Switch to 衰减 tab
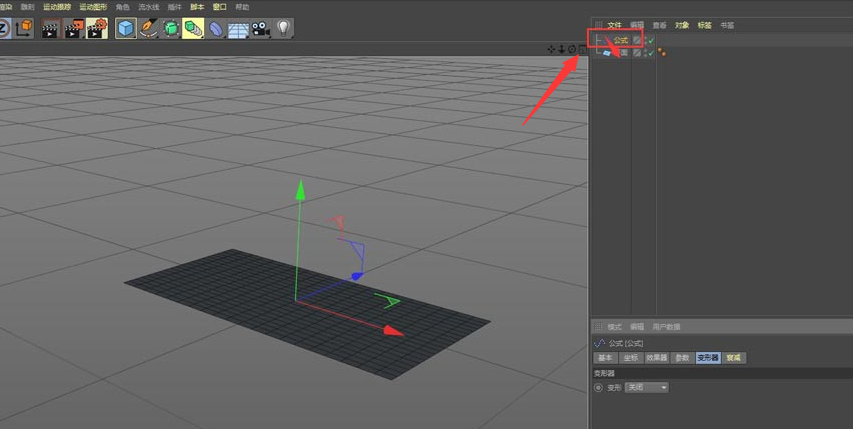Screen dimensions: 853x429 tap(734, 358)
